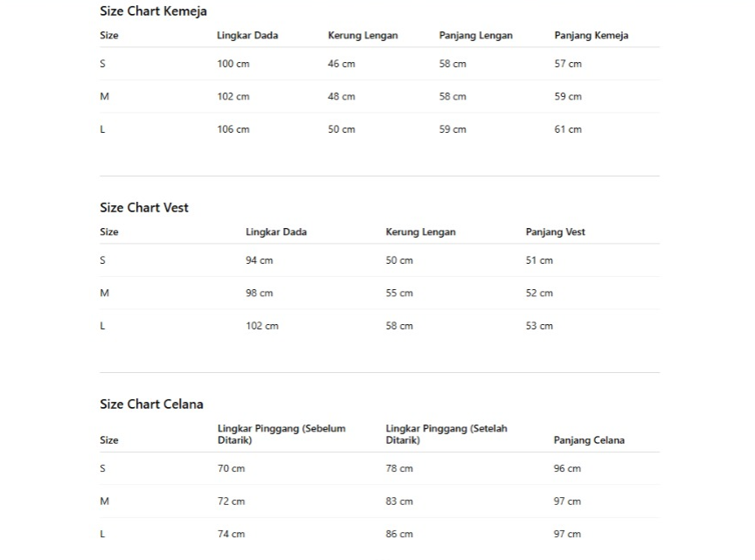Click the 61 cm Kemeja length value
The width and height of the screenshot is (755, 560).
point(568,129)
